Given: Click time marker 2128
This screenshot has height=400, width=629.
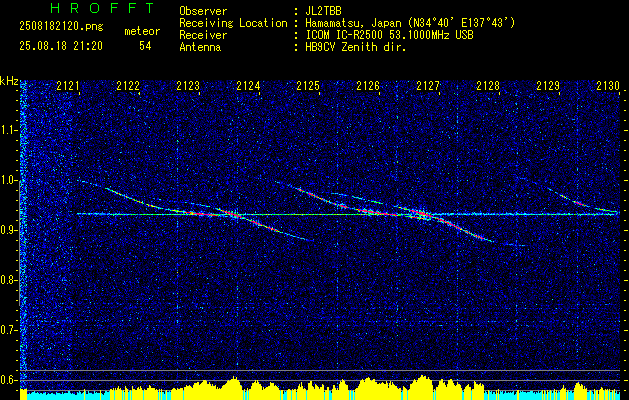Looking at the screenshot, I should (x=488, y=86).
